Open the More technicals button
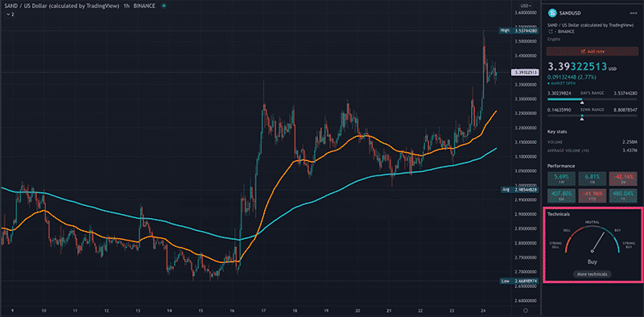Viewport: 644px width, 317px height. 592,274
